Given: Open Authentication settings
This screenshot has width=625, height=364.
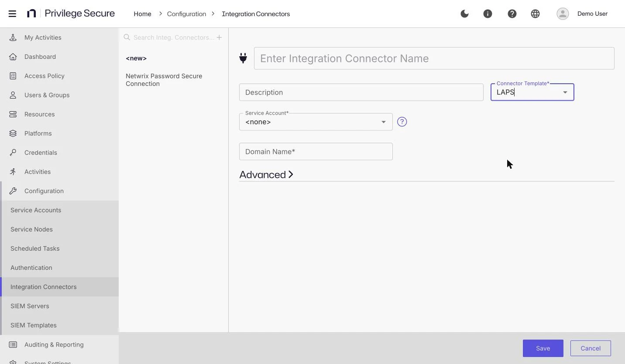Looking at the screenshot, I should click(x=59, y=268).
